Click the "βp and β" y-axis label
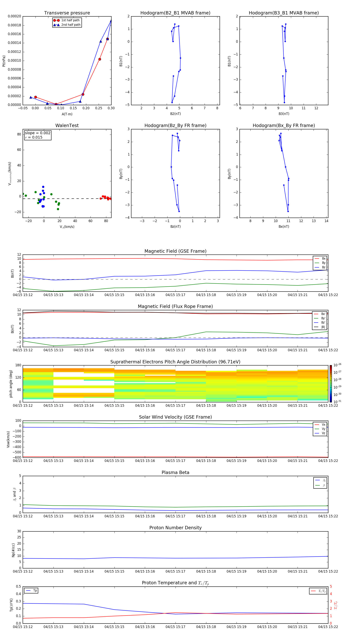This screenshot has width=351, height=644. point(14,494)
